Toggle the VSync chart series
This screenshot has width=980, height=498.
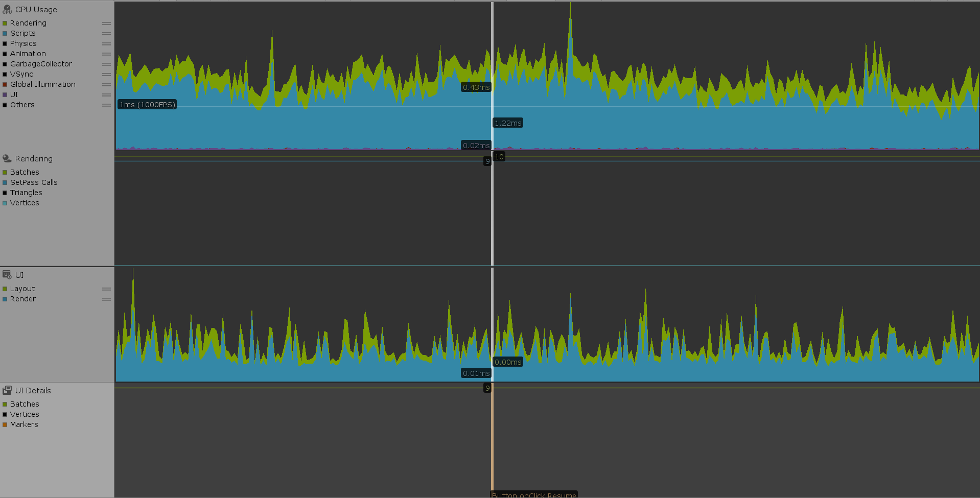coord(21,74)
